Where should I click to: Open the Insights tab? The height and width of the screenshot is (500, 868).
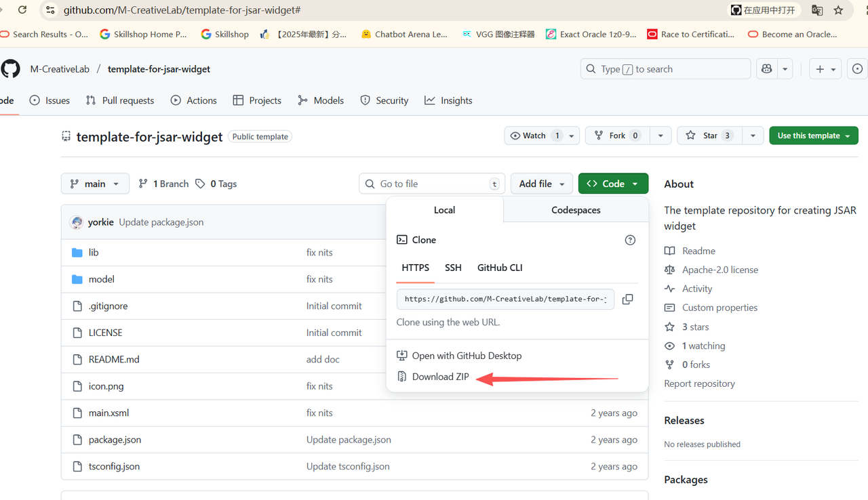[448, 100]
